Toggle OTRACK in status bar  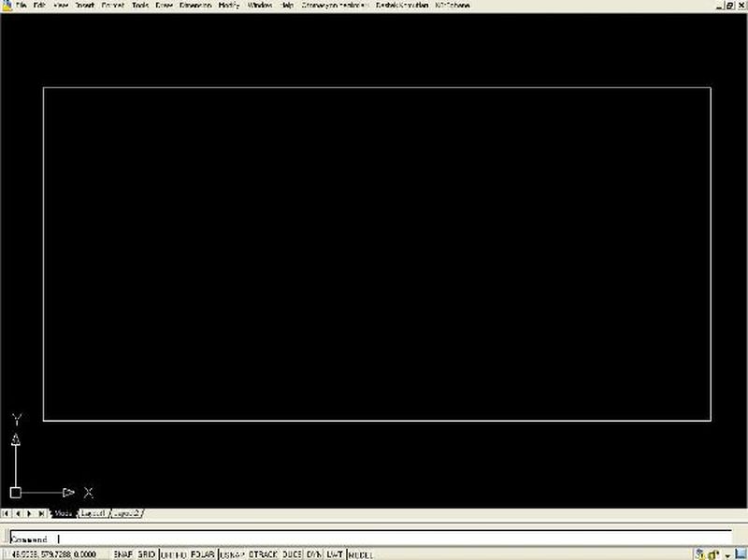pyautogui.click(x=264, y=554)
